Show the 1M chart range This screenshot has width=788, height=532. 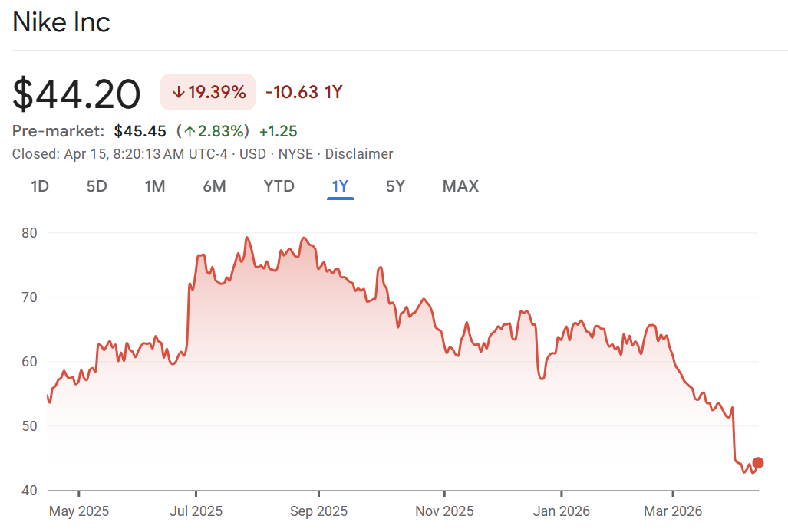pos(155,186)
